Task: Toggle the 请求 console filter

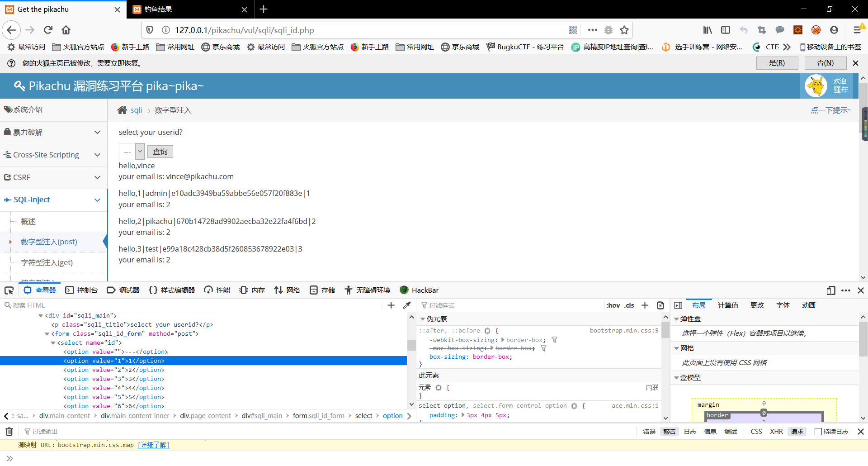Action: pyautogui.click(x=797, y=432)
